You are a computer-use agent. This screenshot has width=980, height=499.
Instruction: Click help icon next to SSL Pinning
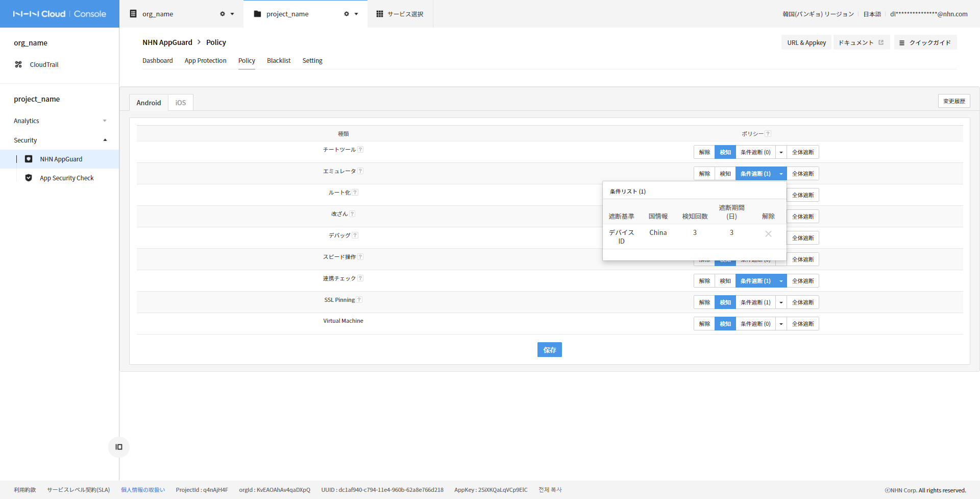pos(359,300)
